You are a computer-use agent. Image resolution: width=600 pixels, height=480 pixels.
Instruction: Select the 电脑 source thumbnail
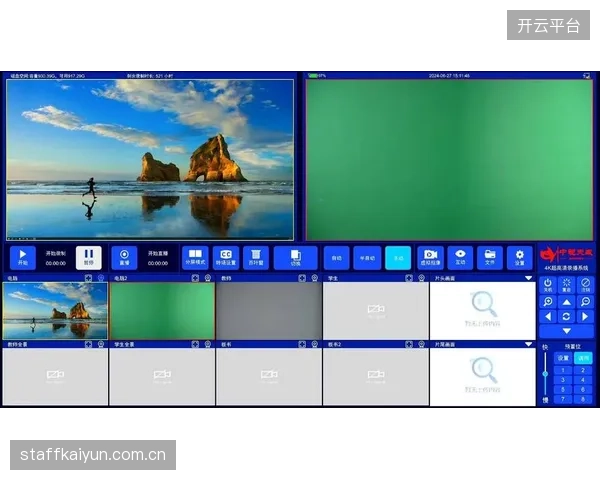point(55,311)
